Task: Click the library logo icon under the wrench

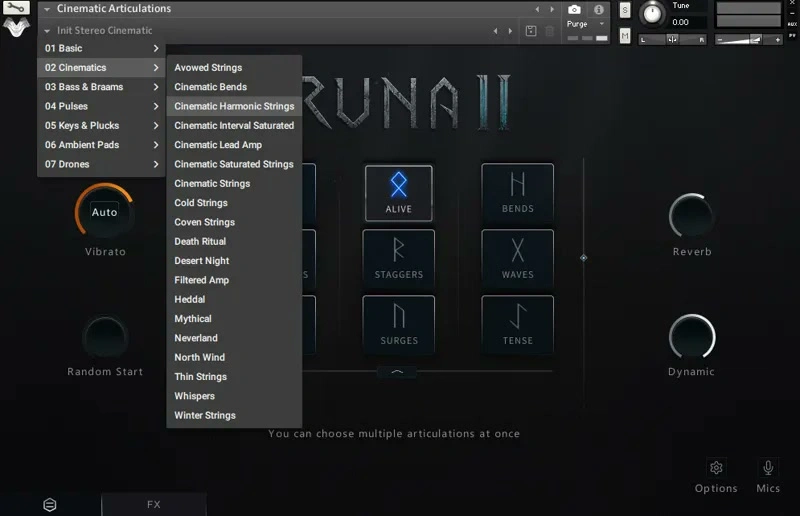Action: coord(16,28)
